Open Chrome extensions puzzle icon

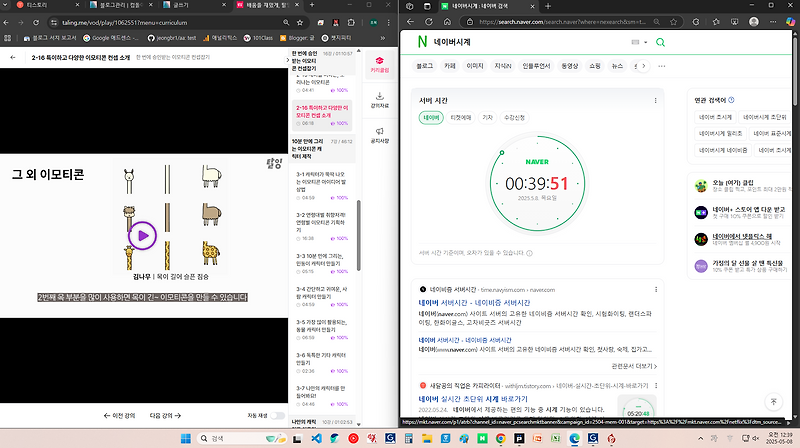[x=351, y=22]
